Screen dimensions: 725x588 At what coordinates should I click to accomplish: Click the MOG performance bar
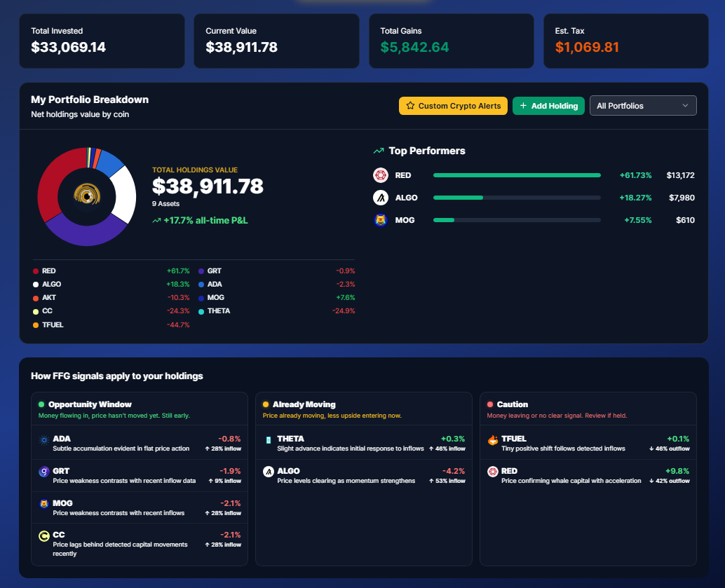[517, 220]
